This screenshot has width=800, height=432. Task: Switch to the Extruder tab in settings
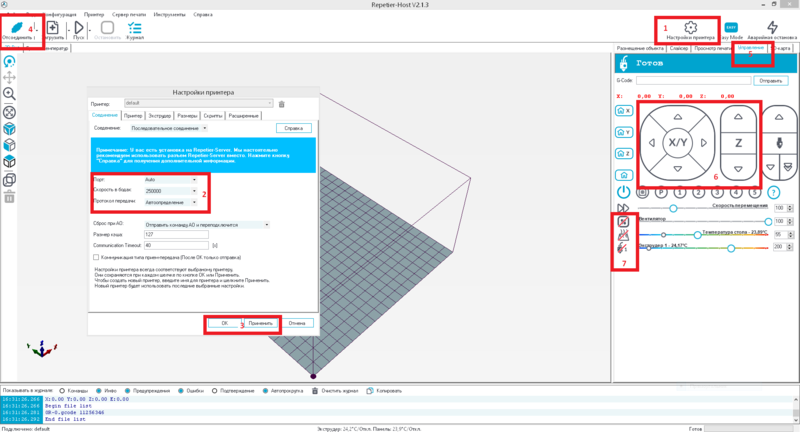coord(165,116)
